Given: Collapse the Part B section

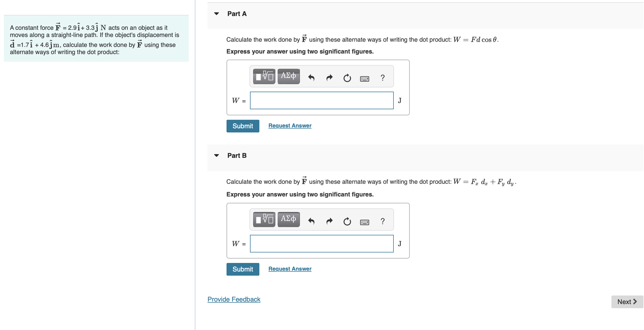Looking at the screenshot, I should tap(217, 155).
